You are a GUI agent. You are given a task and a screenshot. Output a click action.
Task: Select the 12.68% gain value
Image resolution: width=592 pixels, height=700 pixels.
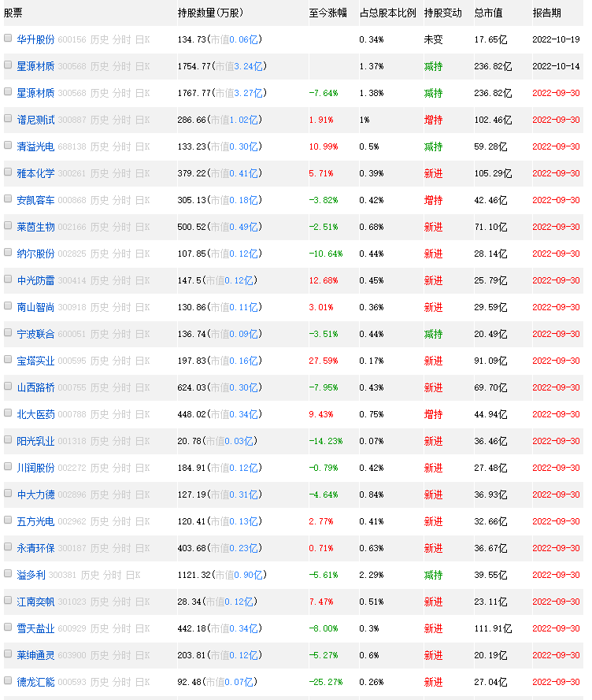pyautogui.click(x=324, y=281)
